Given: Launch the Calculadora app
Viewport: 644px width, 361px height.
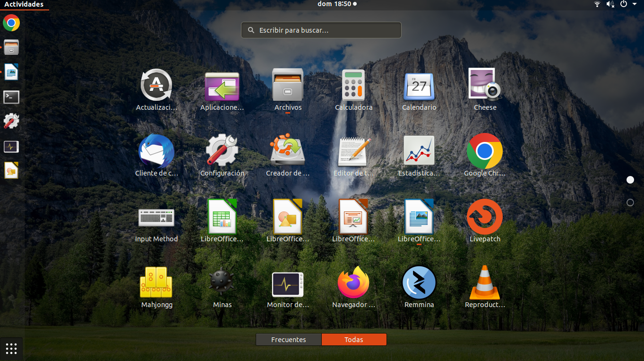Looking at the screenshot, I should click(x=353, y=85).
